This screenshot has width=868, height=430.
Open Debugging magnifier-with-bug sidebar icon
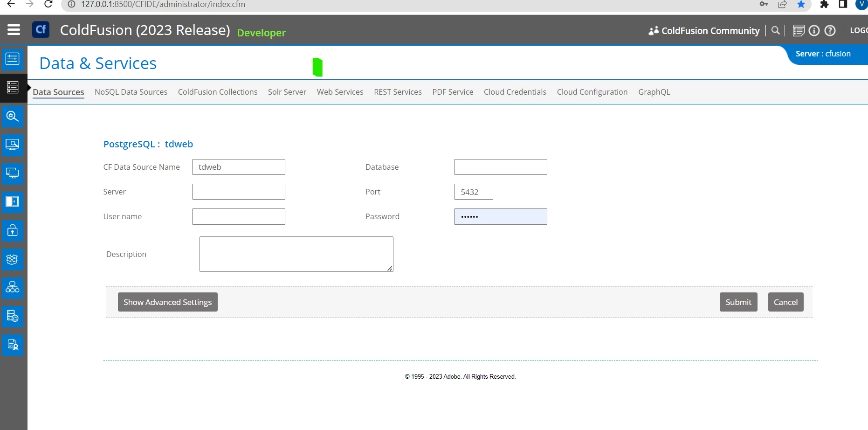pos(13,116)
